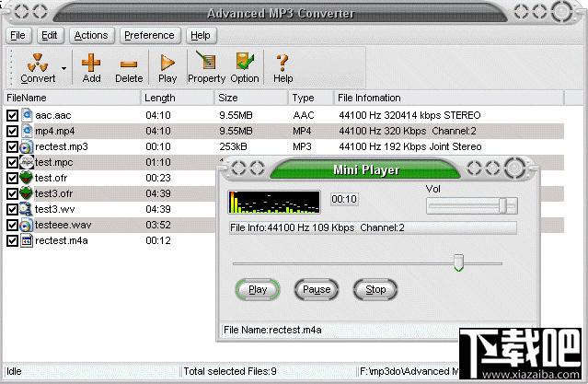Click the 00:10 elapsed time field
This screenshot has width=588, height=384.
[x=344, y=199]
